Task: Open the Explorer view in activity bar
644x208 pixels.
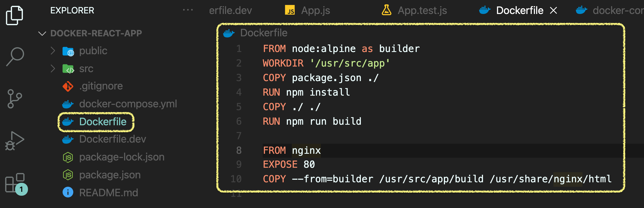Action: tap(15, 15)
